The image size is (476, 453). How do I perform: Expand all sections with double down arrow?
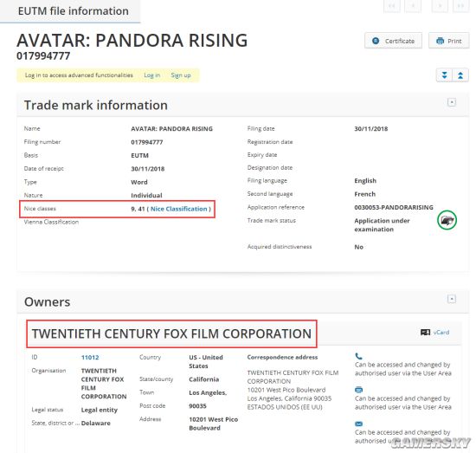(x=445, y=75)
